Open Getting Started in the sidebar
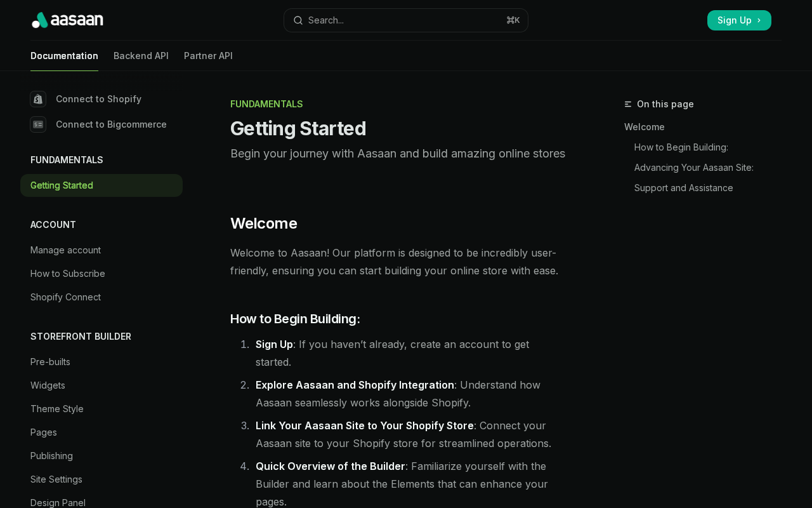This screenshot has width=812, height=508. (x=101, y=185)
